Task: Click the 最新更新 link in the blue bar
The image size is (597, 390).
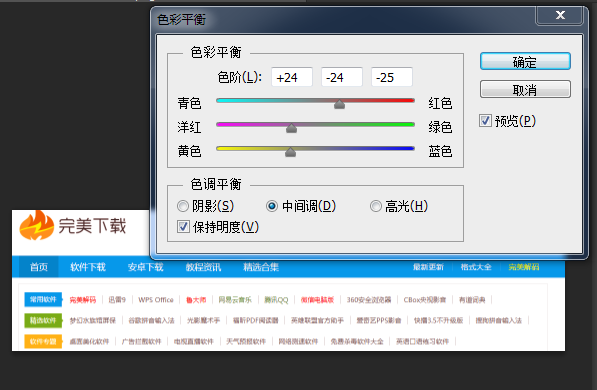Action: click(428, 267)
